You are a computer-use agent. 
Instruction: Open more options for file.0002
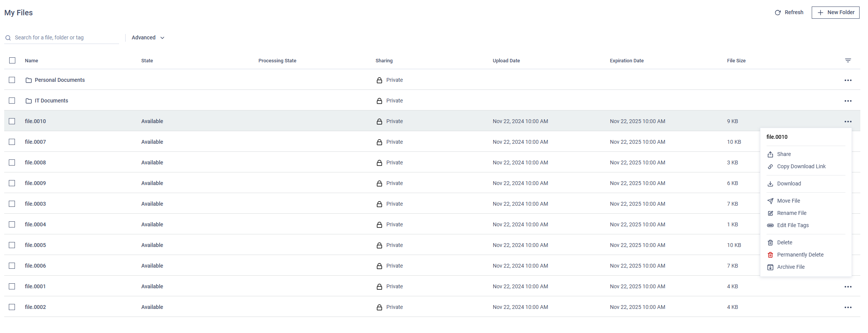[848, 307]
